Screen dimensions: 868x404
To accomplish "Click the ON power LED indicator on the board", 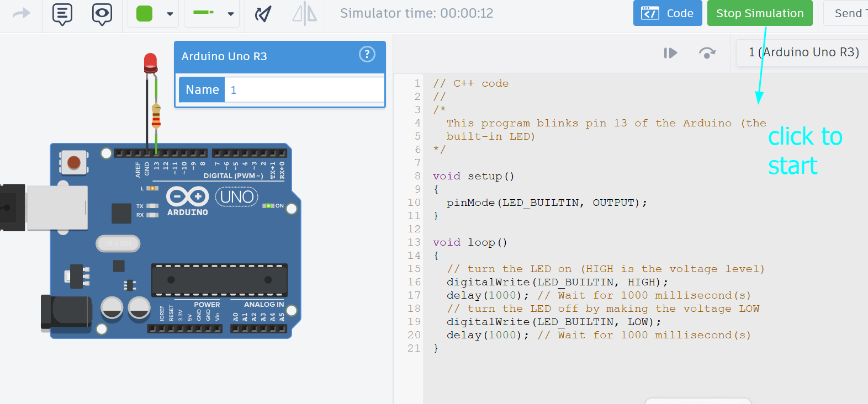I will coord(268,206).
